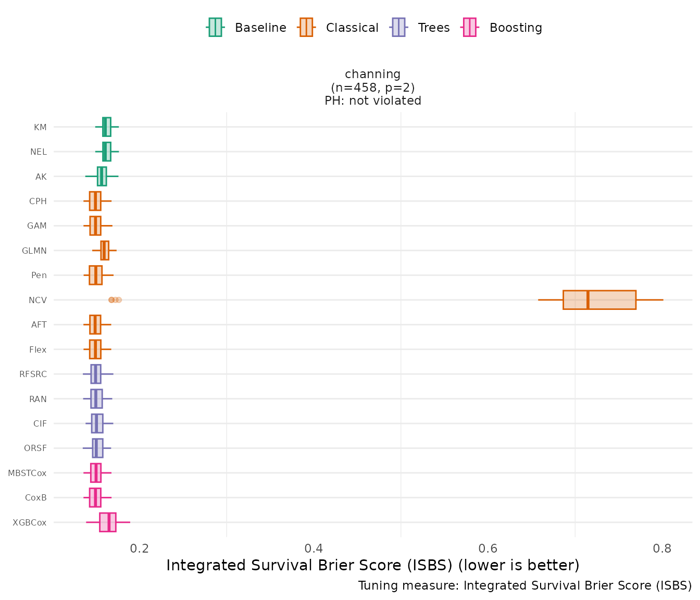This screenshot has width=700, height=600.
Task: Click the XGBCox boxplot
Action: [107, 522]
